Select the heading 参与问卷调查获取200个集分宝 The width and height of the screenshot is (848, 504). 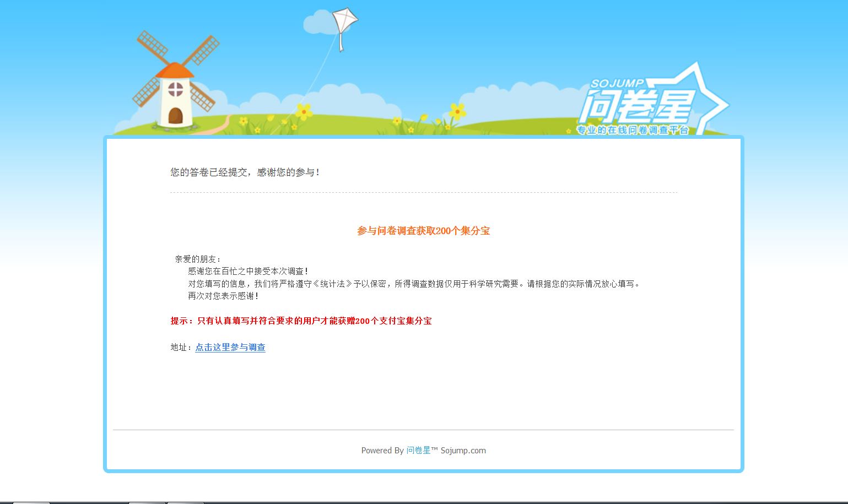pos(424,231)
